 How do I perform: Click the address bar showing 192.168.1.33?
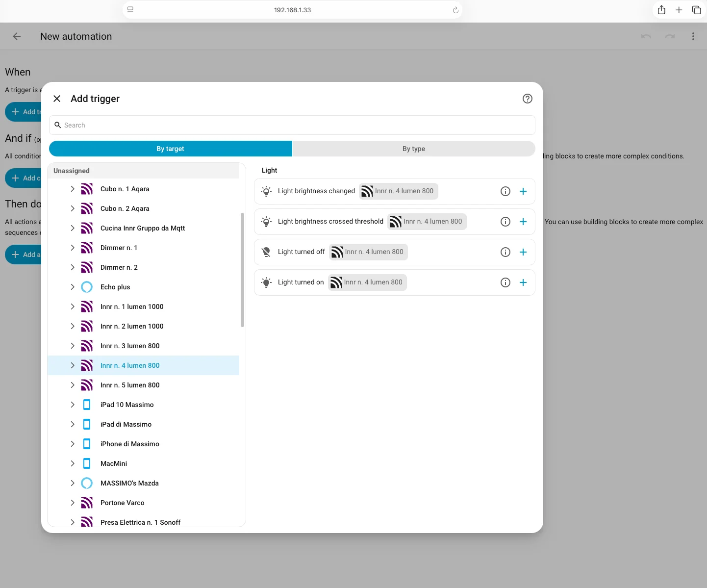pos(292,10)
